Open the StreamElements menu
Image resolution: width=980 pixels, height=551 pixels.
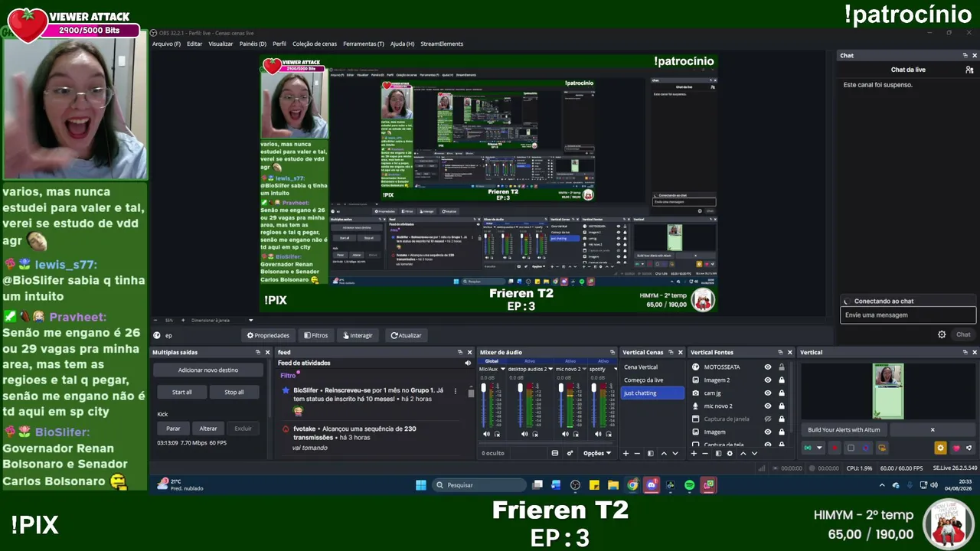[442, 44]
